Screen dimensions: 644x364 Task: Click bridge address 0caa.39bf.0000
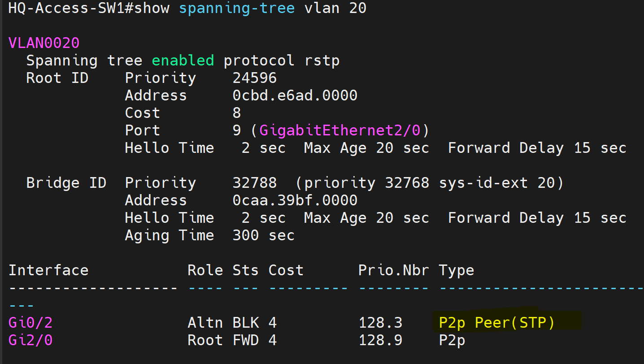point(295,200)
